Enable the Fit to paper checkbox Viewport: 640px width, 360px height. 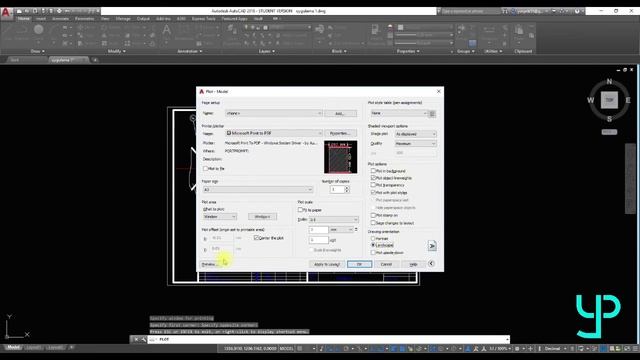click(x=300, y=210)
